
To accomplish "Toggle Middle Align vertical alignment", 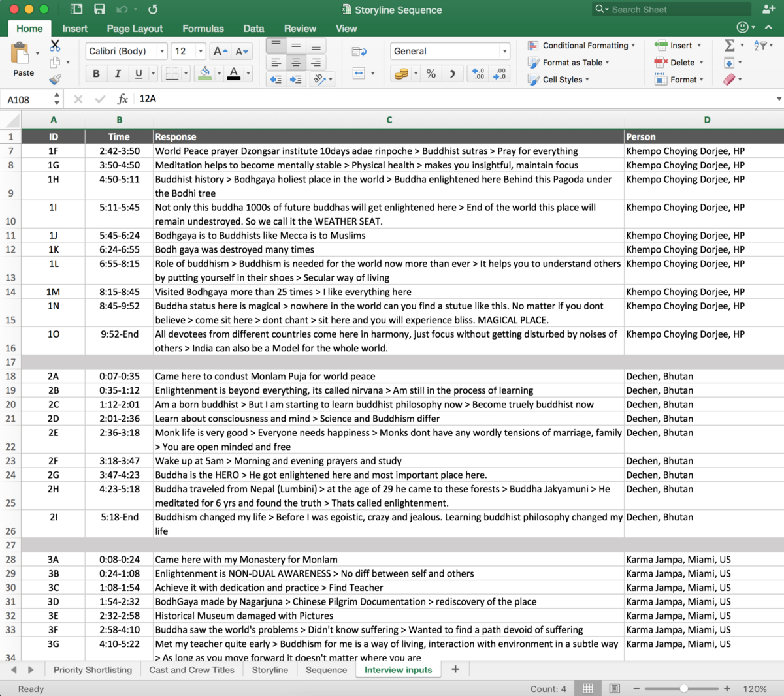I will pos(296,46).
